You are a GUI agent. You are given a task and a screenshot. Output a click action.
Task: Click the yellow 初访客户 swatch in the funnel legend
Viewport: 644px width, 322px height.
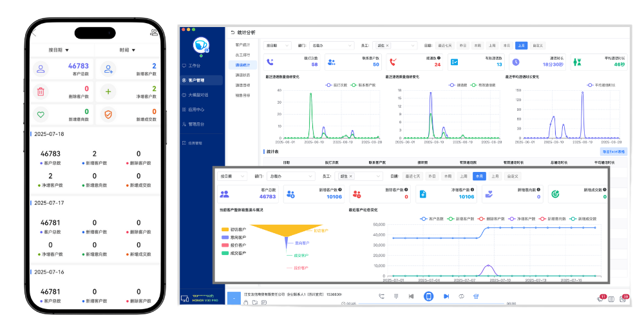[x=225, y=229]
